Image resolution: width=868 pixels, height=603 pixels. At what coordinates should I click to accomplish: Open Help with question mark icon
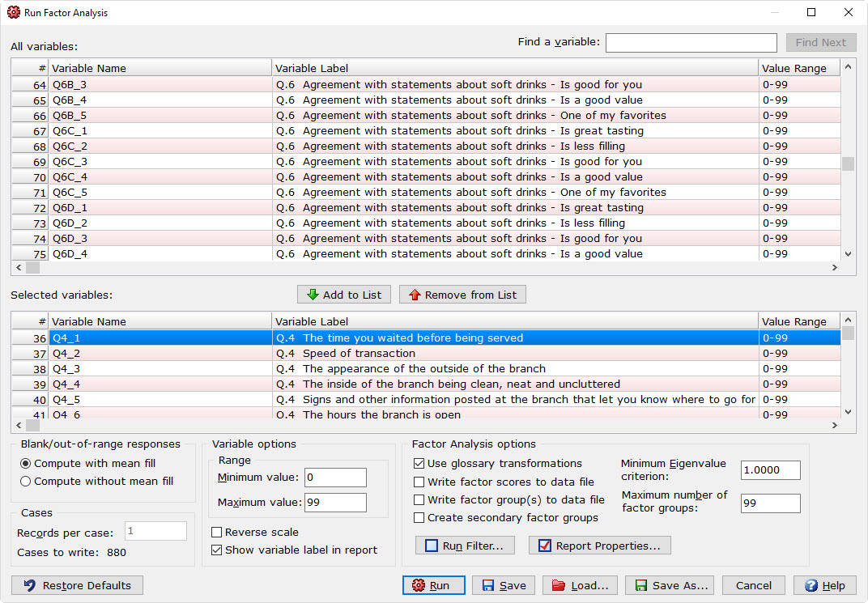[x=824, y=585]
